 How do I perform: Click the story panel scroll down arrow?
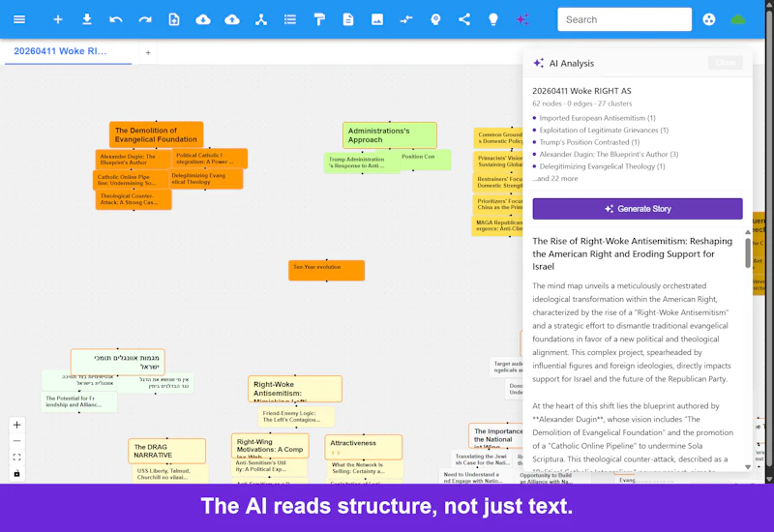coord(747,467)
